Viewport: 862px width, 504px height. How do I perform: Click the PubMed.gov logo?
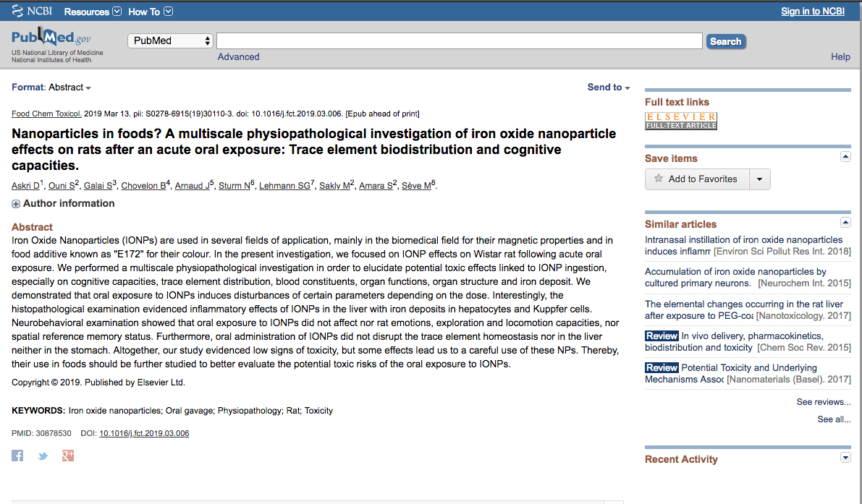tap(51, 38)
